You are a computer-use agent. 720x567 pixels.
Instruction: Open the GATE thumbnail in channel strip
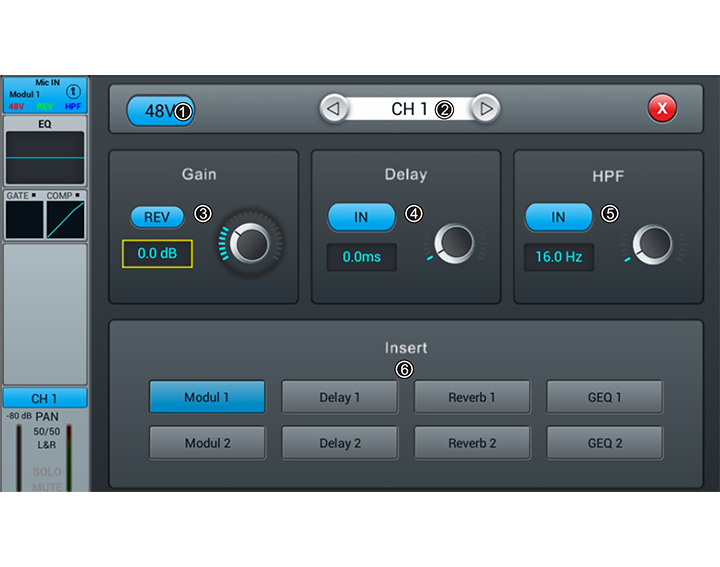coord(23,219)
